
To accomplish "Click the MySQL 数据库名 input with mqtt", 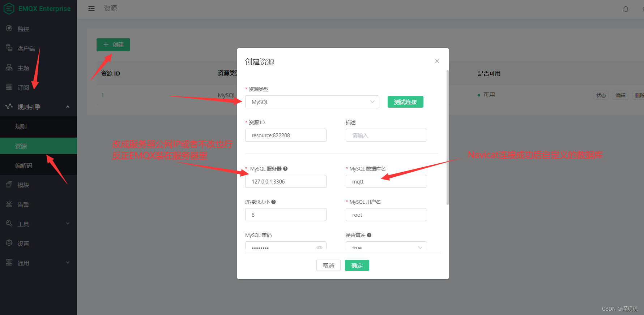I will [x=386, y=181].
